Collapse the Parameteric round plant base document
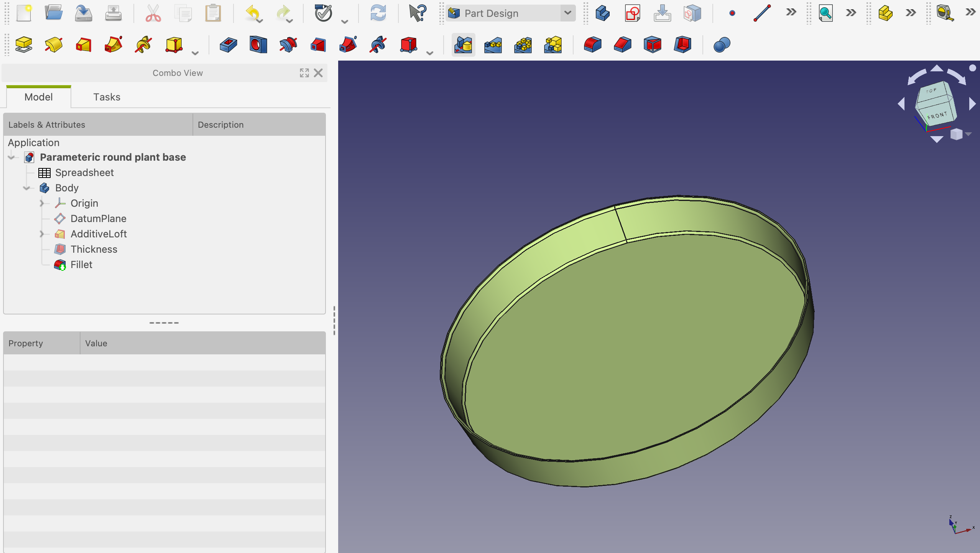Image resolution: width=980 pixels, height=553 pixels. (x=12, y=157)
